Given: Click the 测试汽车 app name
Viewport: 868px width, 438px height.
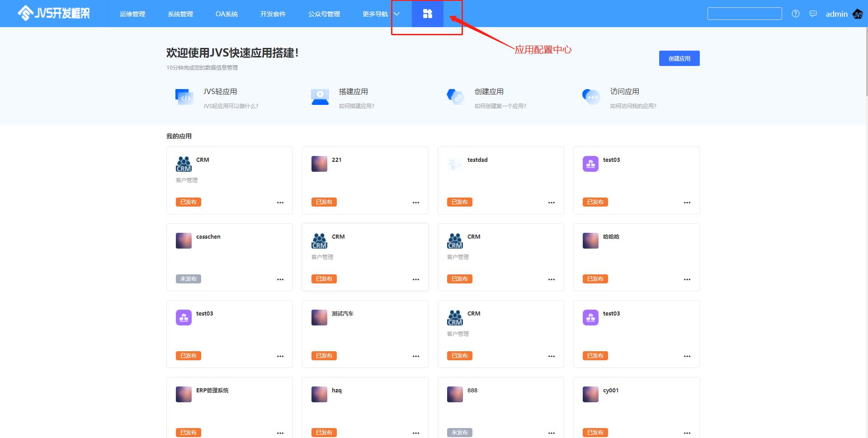Looking at the screenshot, I should (x=343, y=314).
